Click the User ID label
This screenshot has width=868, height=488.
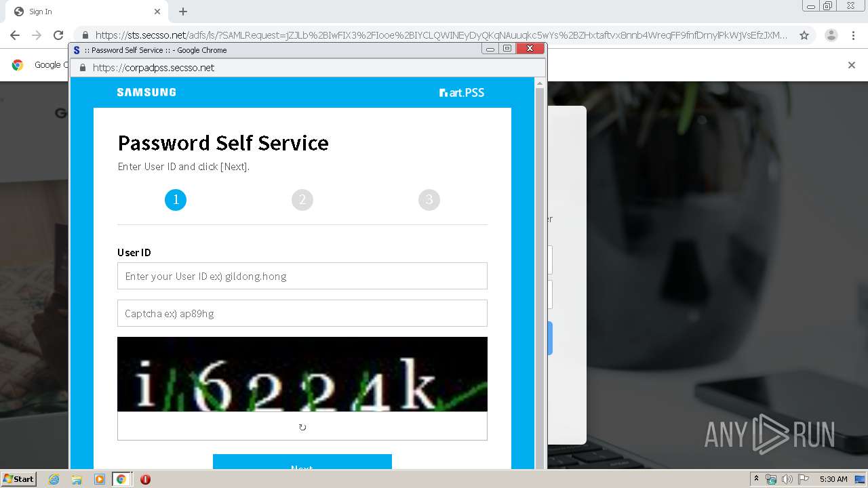pyautogui.click(x=134, y=252)
